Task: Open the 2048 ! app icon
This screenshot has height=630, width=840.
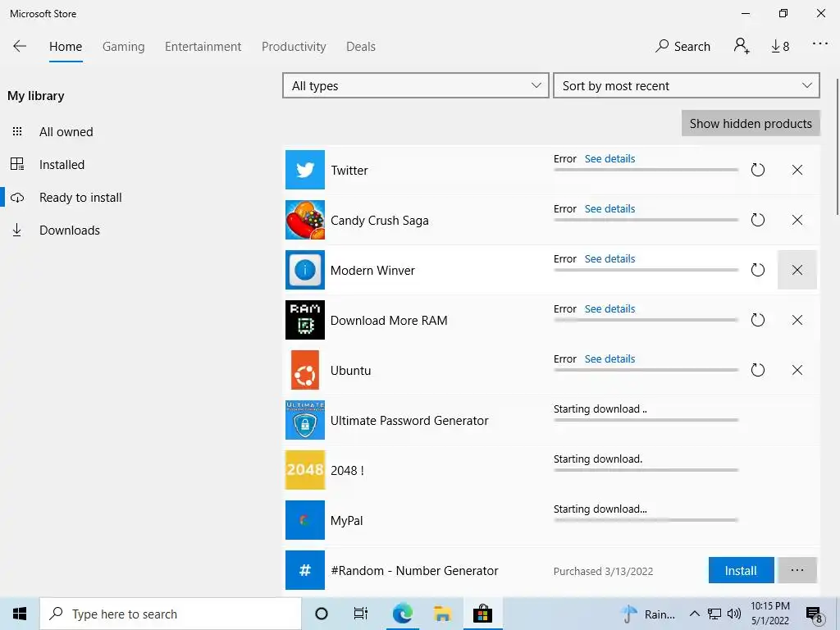Action: (x=305, y=470)
